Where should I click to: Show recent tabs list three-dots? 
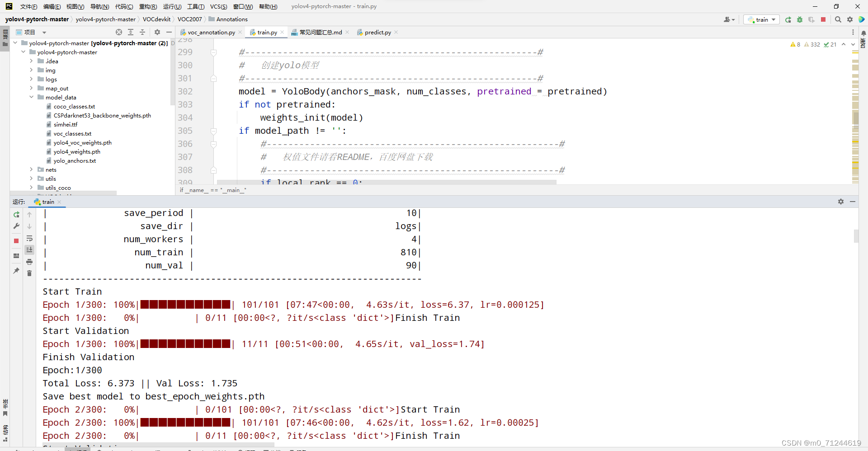pyautogui.click(x=853, y=32)
